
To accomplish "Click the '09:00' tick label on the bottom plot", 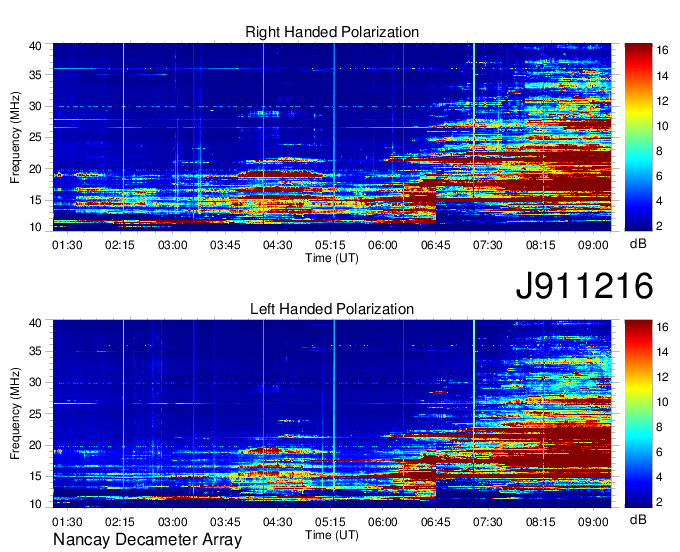I will click(593, 522).
